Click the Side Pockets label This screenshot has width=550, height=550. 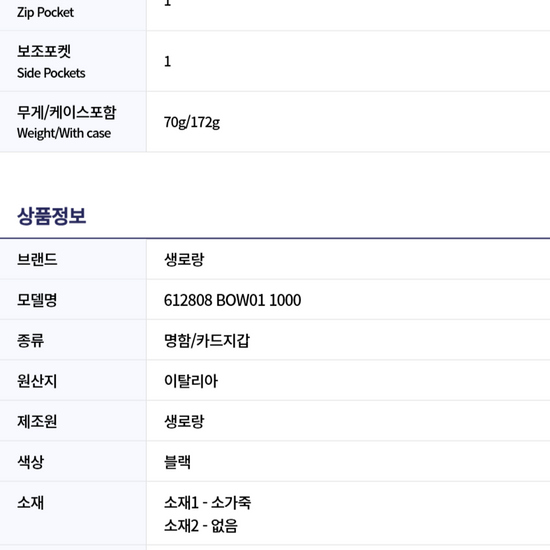point(51,73)
